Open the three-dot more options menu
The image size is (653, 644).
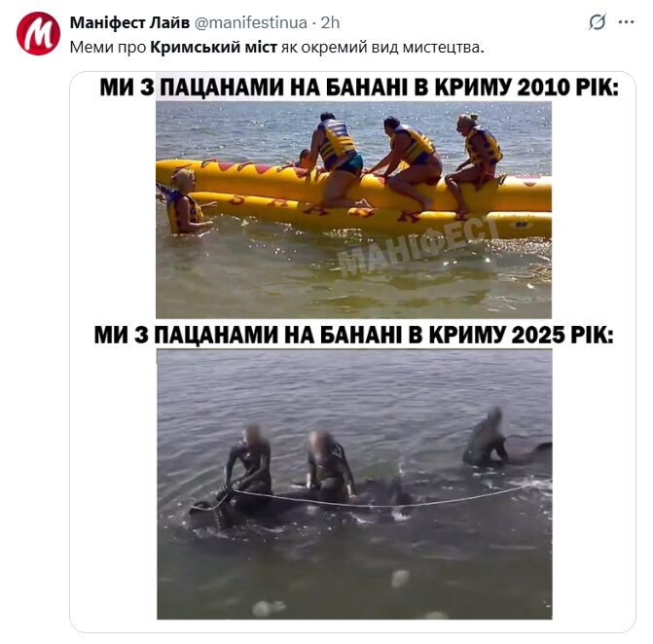click(626, 22)
